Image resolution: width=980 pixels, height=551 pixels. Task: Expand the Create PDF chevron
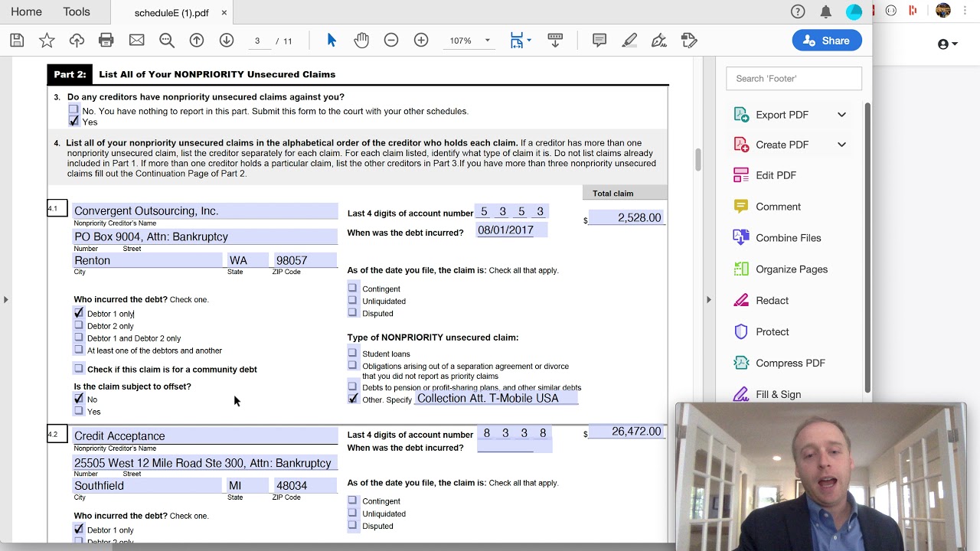841,145
